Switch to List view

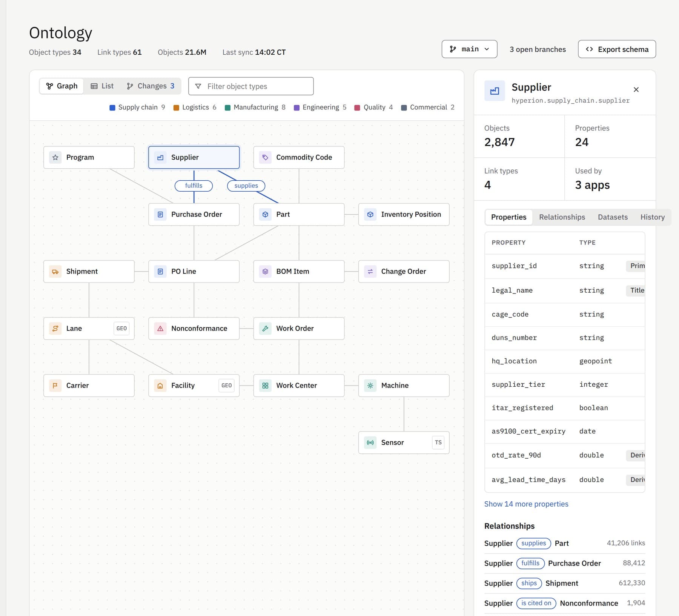click(x=102, y=86)
